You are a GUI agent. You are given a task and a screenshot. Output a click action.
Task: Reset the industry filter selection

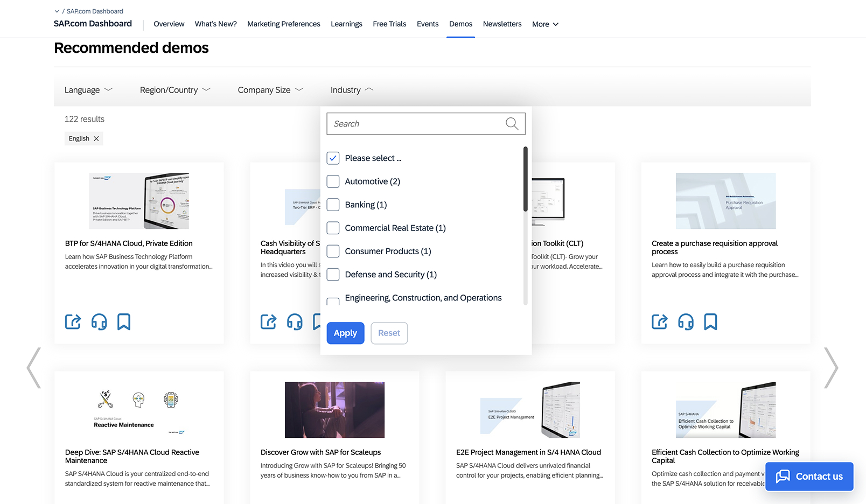(389, 333)
